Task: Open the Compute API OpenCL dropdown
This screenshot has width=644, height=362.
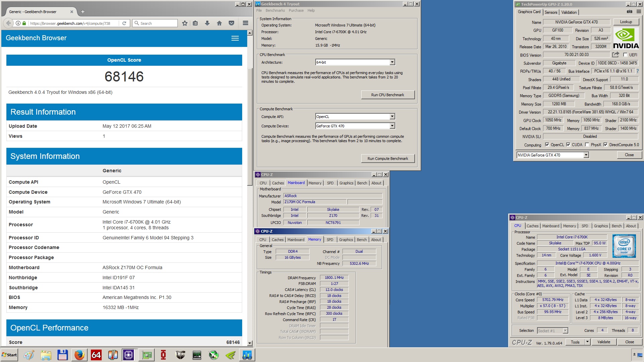Action: click(x=392, y=117)
